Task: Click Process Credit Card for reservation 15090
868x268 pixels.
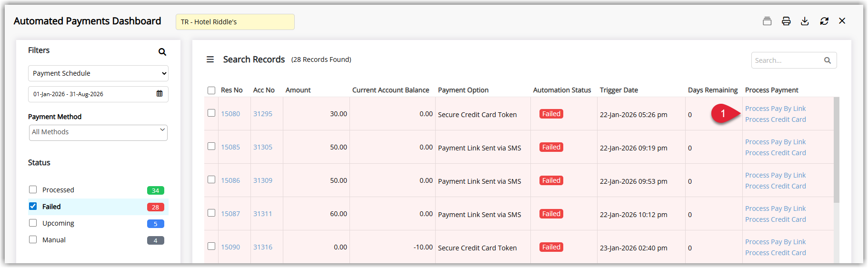Action: tap(776, 253)
